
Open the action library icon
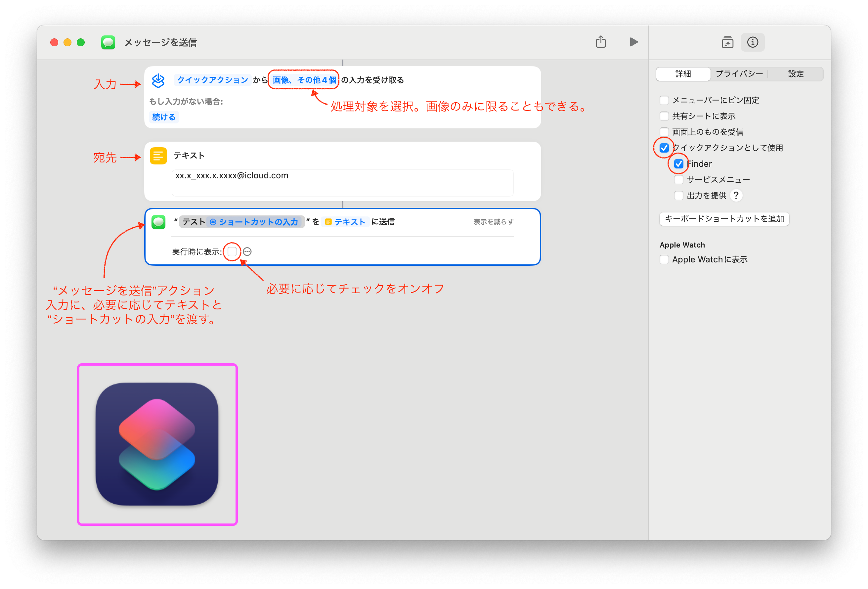coord(727,42)
